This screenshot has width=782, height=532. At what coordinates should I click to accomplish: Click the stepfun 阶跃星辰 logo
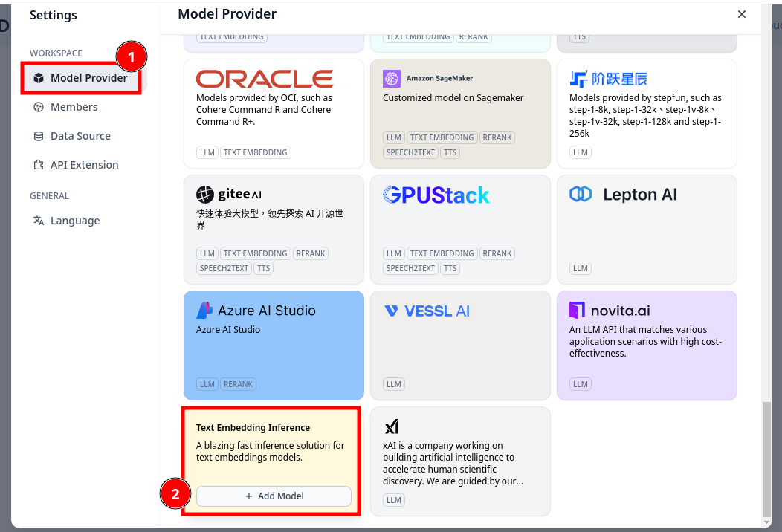tap(608, 79)
